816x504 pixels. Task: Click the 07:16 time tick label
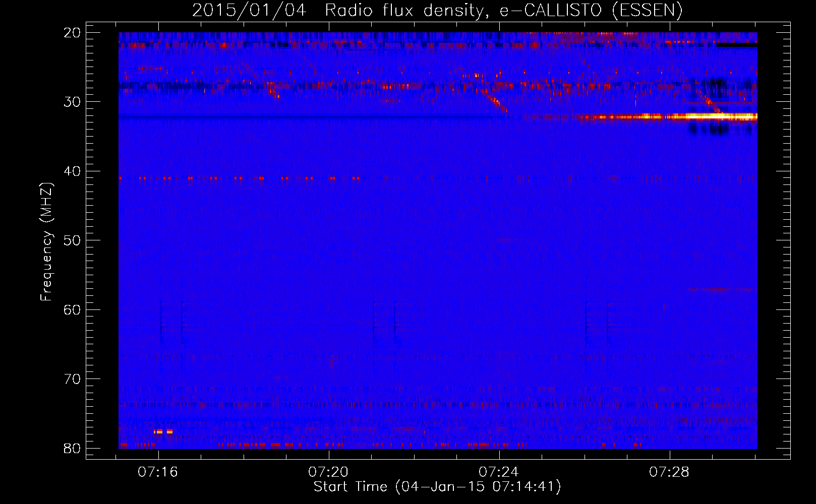click(158, 472)
